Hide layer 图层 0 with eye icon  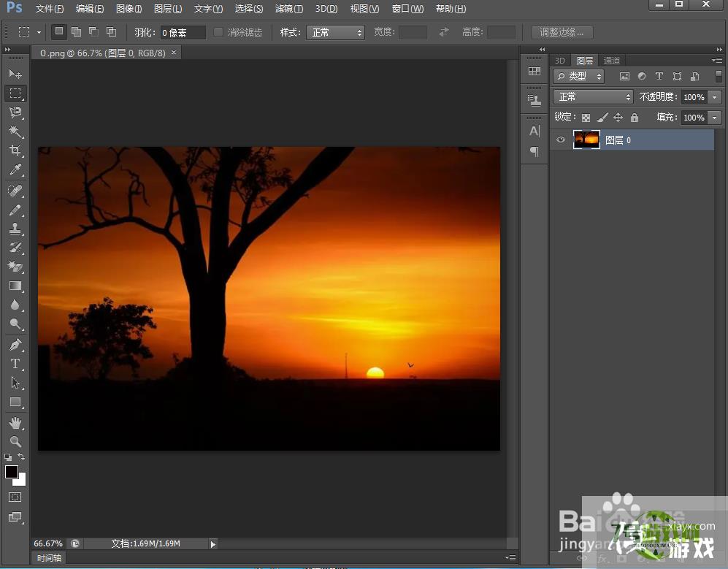(x=560, y=140)
